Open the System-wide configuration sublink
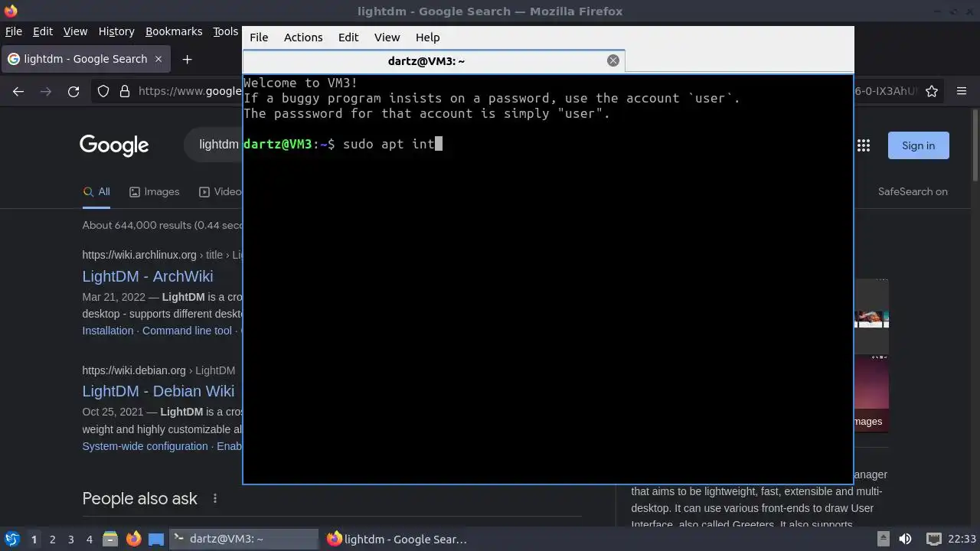The height and width of the screenshot is (551, 980). coord(145,446)
